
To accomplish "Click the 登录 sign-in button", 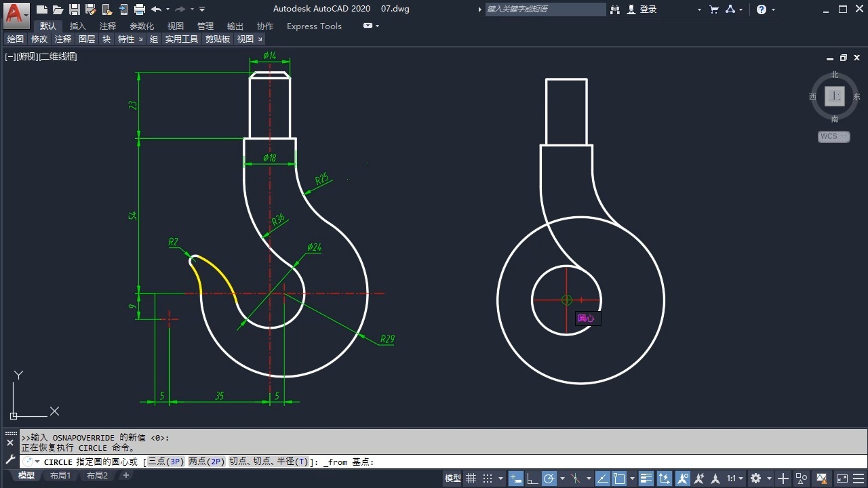I will pyautogui.click(x=648, y=9).
